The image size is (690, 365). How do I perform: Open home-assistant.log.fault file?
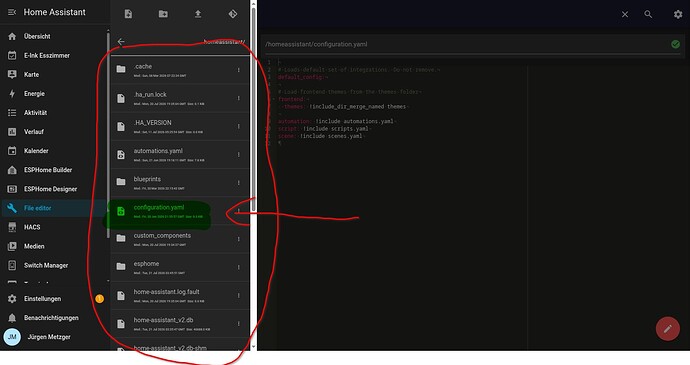pyautogui.click(x=180, y=295)
